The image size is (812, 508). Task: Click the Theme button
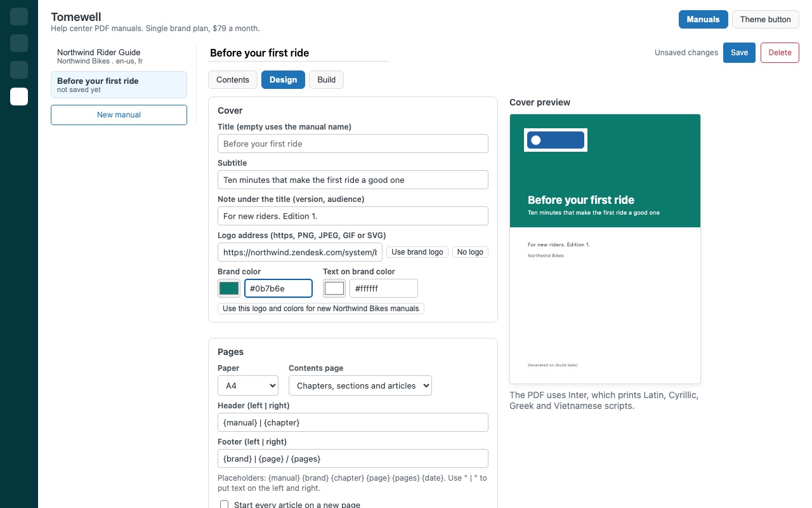pyautogui.click(x=765, y=19)
